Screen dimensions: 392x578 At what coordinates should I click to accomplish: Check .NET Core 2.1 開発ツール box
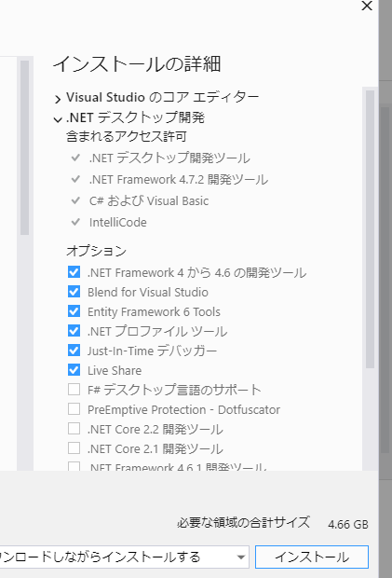coord(74,447)
